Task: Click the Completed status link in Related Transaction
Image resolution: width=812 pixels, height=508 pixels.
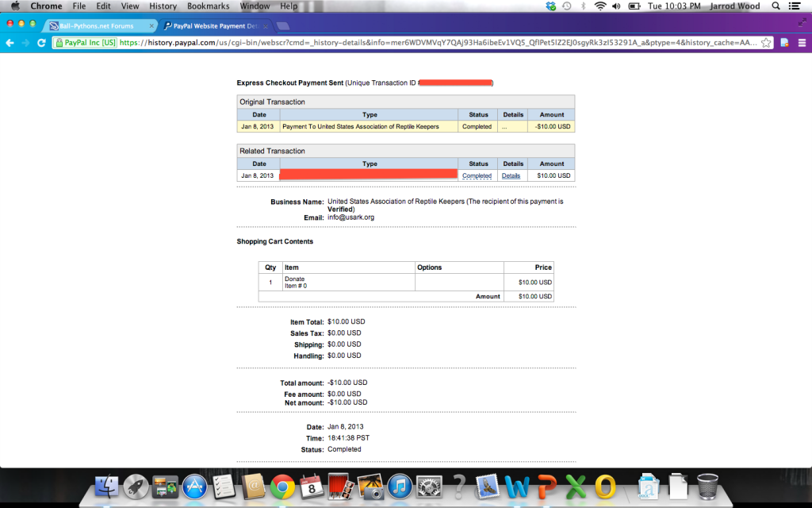Action: coord(477,175)
